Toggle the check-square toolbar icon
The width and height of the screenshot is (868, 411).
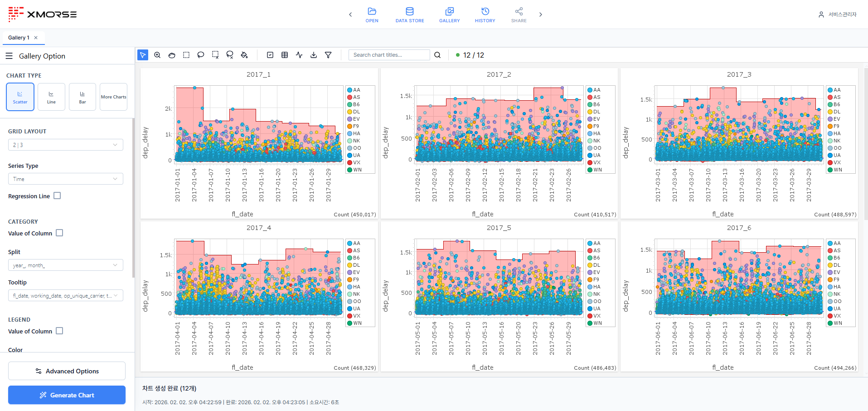pyautogui.click(x=270, y=55)
